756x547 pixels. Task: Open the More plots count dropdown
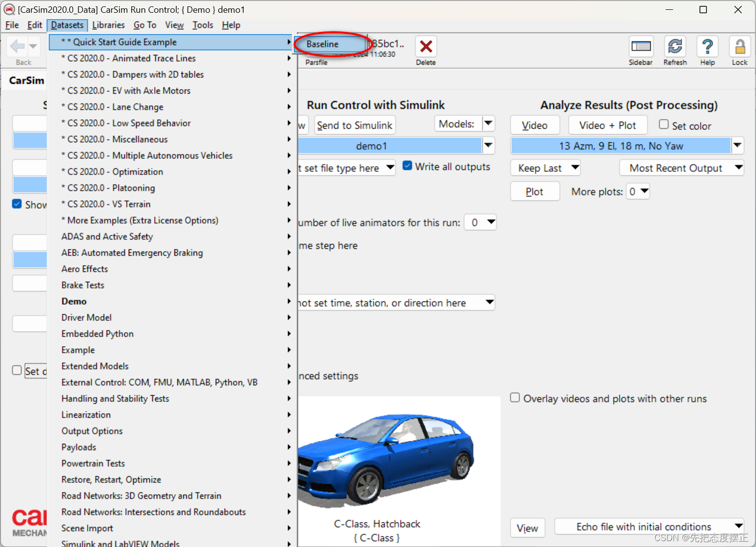[638, 191]
